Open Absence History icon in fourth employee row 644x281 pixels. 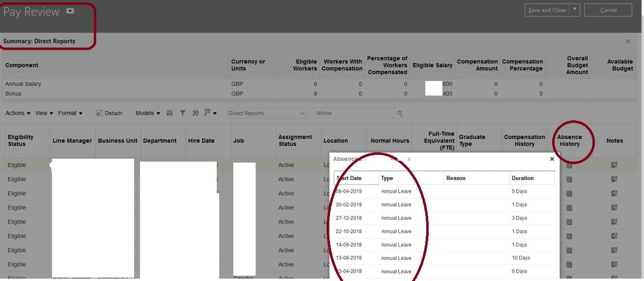click(x=569, y=208)
